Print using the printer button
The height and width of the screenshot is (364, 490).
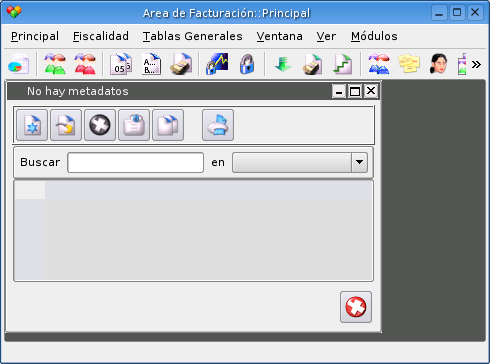(218, 125)
